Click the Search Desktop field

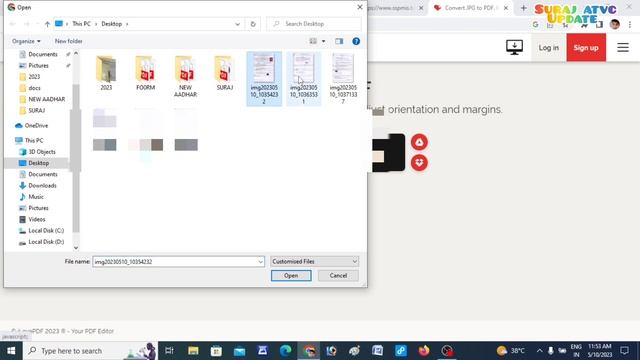314,24
